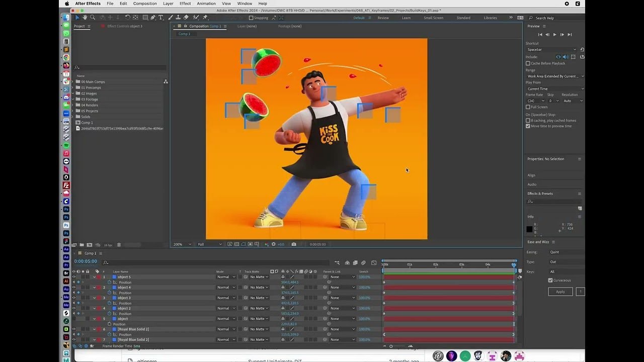The height and width of the screenshot is (362, 644).
Task: Select the Zoom magnifier tool
Action: [93, 18]
